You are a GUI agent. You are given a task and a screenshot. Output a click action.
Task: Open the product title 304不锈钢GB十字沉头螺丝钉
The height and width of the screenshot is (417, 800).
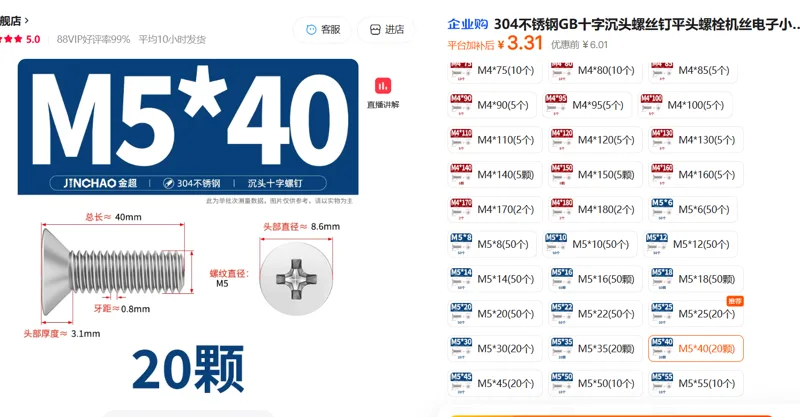click(646, 23)
